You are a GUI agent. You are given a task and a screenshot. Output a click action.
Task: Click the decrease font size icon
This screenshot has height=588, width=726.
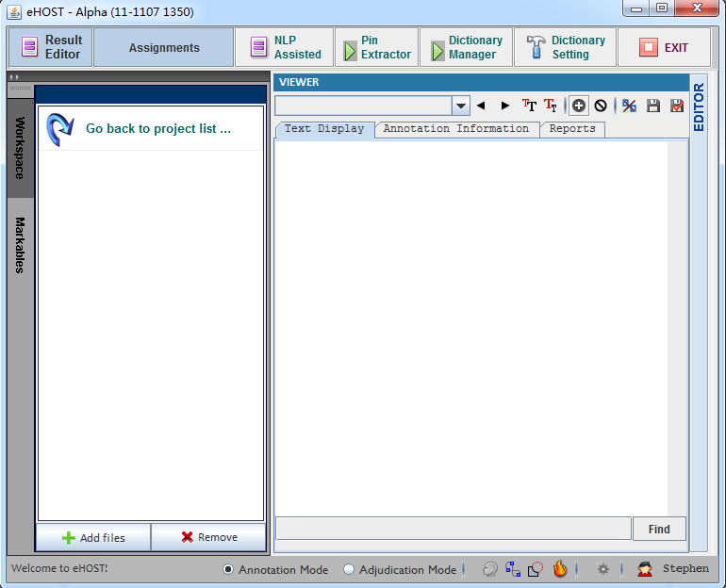(x=551, y=106)
